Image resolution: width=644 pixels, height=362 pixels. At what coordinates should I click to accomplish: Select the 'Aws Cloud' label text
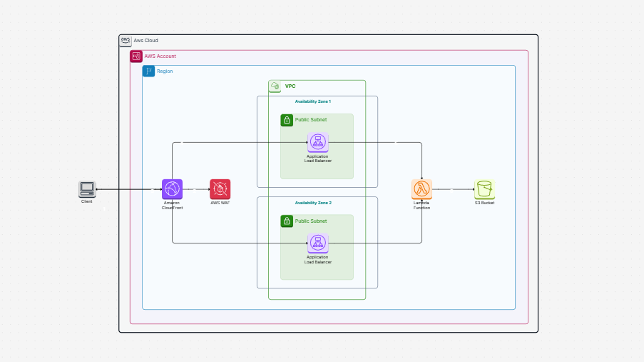(x=145, y=40)
